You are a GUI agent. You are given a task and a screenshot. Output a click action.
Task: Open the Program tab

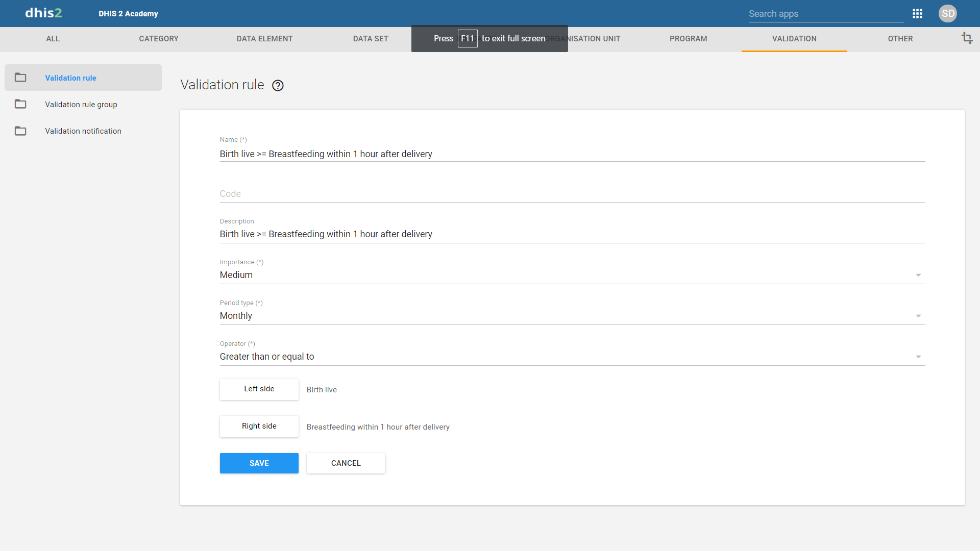click(x=688, y=39)
